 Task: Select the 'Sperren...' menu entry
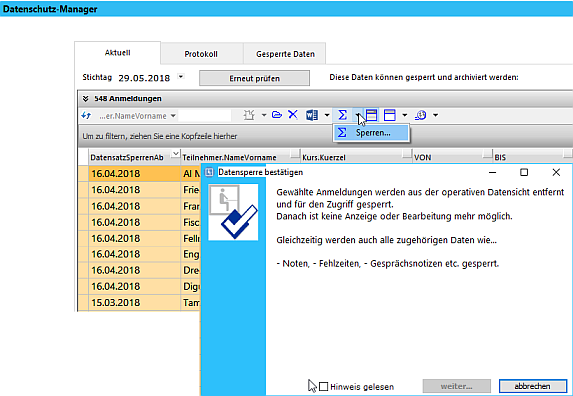click(371, 133)
